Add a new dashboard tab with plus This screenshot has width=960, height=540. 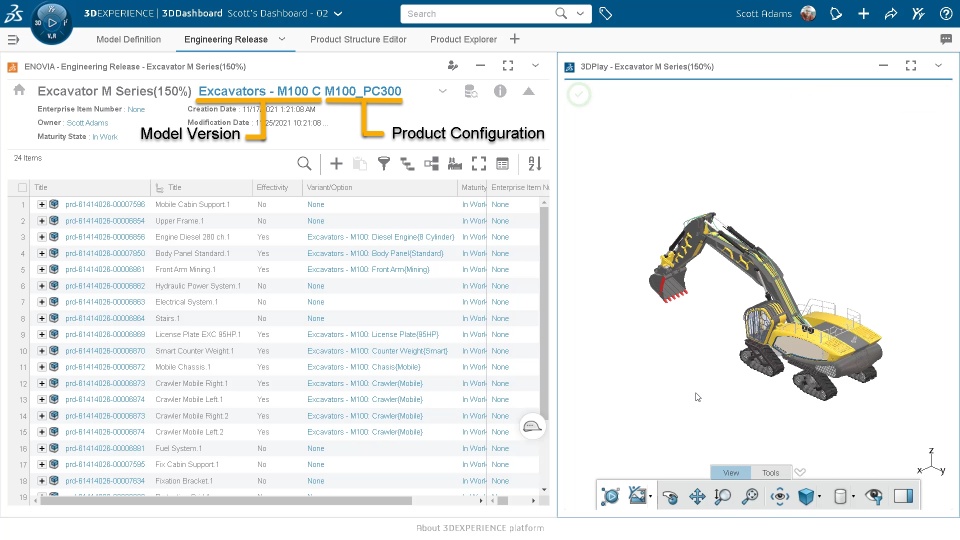click(x=514, y=39)
